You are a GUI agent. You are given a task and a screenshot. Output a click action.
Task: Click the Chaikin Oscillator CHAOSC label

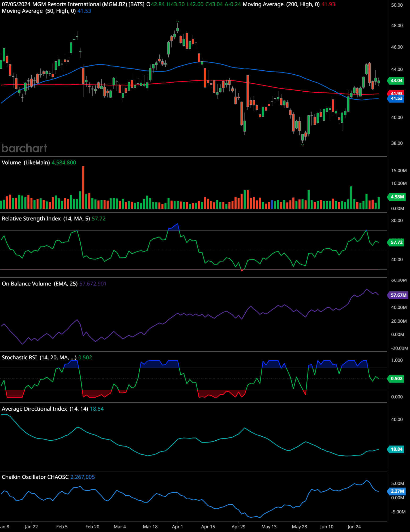[x=35, y=477]
